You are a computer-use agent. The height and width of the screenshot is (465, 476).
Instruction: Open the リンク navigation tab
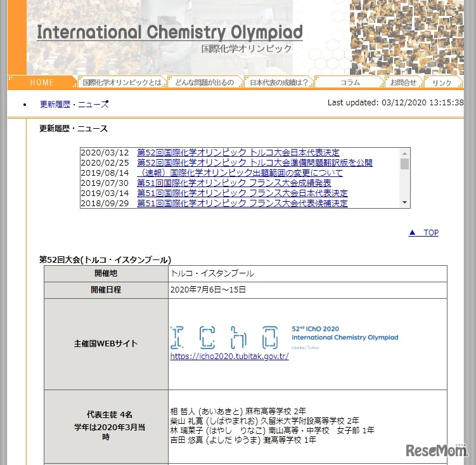pyautogui.click(x=442, y=82)
